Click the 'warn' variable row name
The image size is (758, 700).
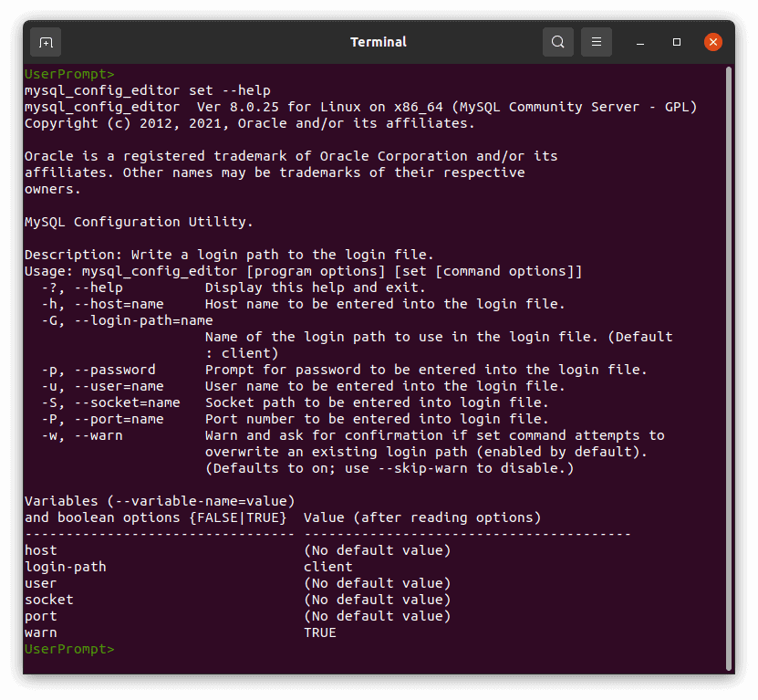[x=41, y=632]
